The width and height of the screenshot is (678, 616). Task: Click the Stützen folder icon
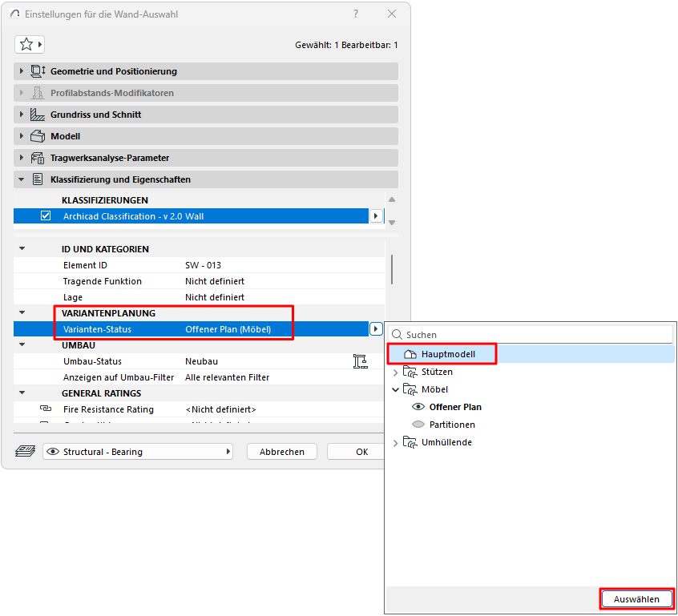tap(410, 372)
